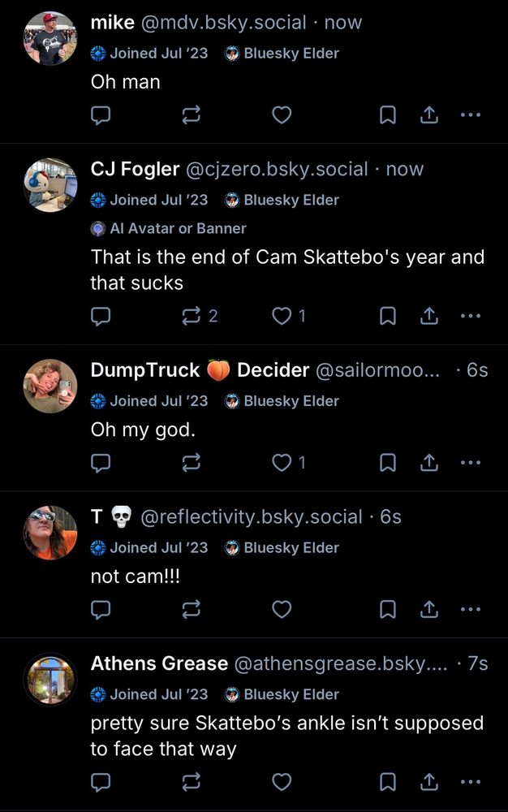The image size is (508, 812).
Task: Like CJ Fogler's post about Cam Skattebo
Action: pos(281,316)
